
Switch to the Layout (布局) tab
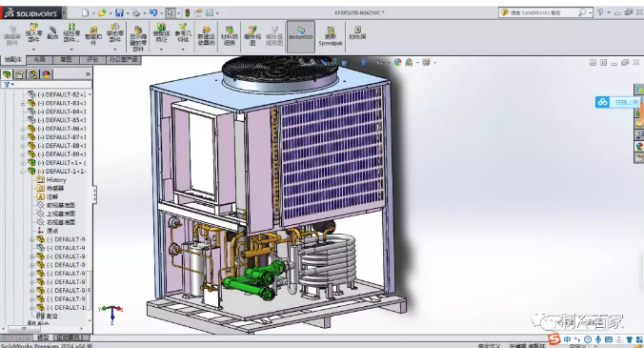[x=39, y=59]
